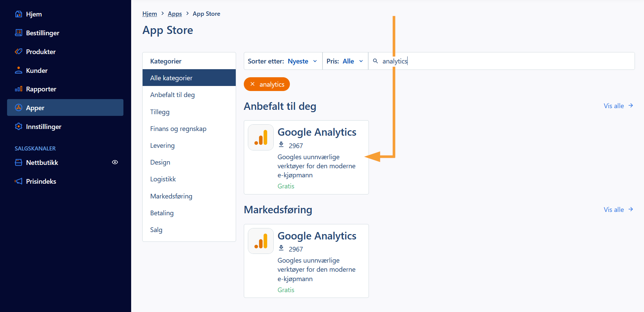Click arrow next to Vis alle for Markedsføring
Viewport: 644px width, 312px height.
(x=631, y=209)
